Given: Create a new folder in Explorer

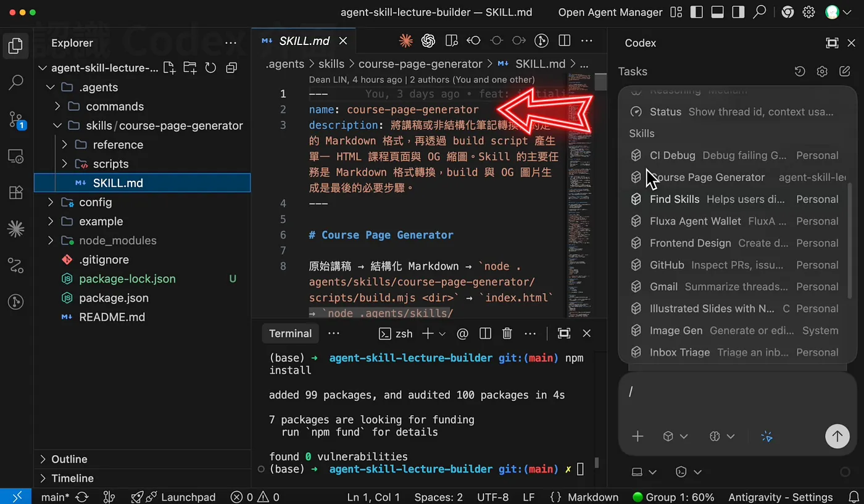Looking at the screenshot, I should (x=189, y=68).
